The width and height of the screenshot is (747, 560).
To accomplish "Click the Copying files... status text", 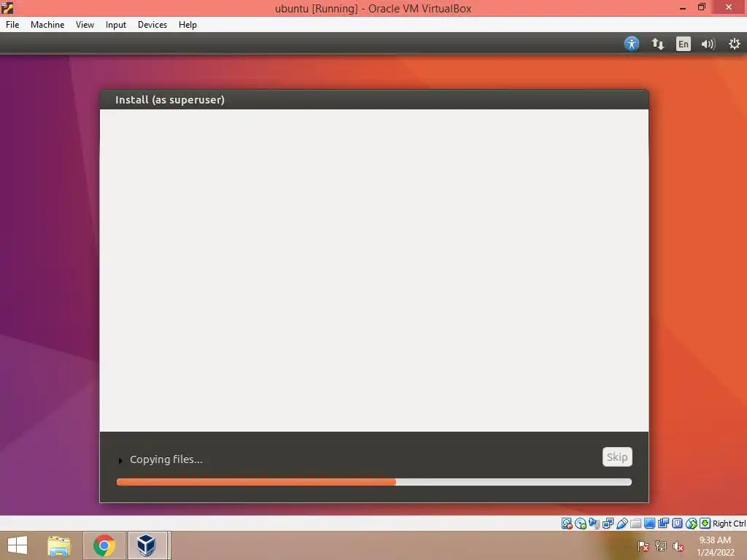I will click(166, 459).
